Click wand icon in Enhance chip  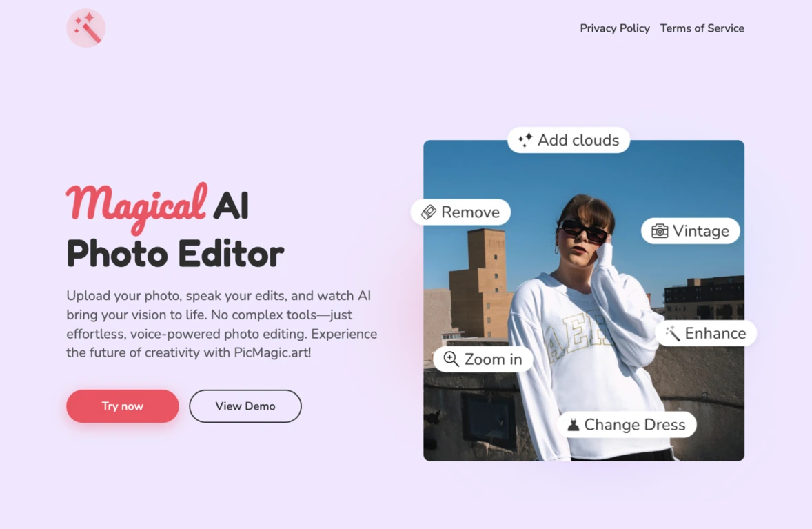tap(672, 334)
